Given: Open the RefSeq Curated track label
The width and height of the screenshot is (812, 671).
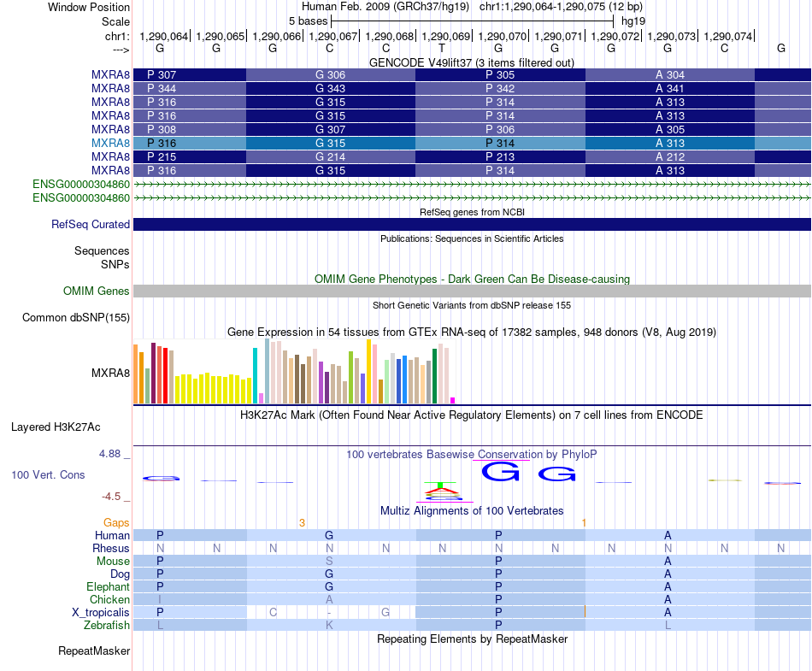Looking at the screenshot, I should (x=91, y=224).
